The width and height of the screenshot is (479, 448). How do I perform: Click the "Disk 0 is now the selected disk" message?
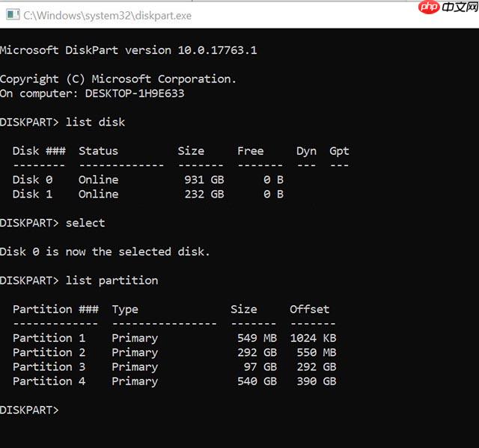(105, 251)
